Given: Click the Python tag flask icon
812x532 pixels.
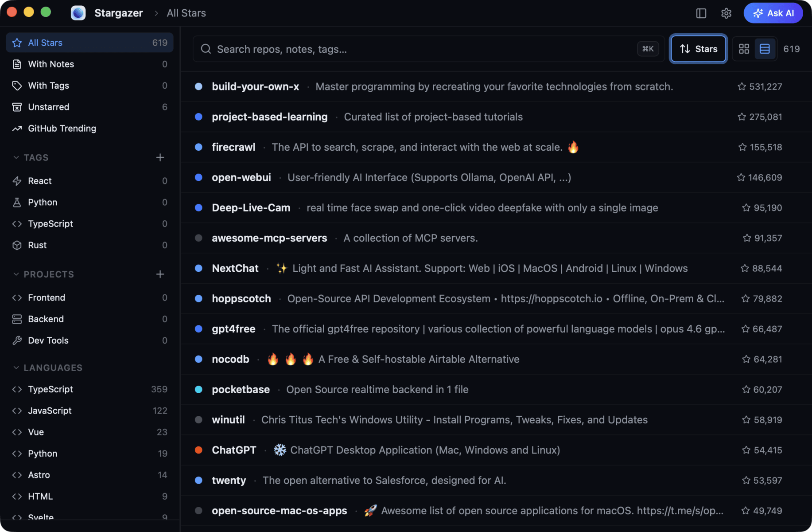Looking at the screenshot, I should [17, 202].
